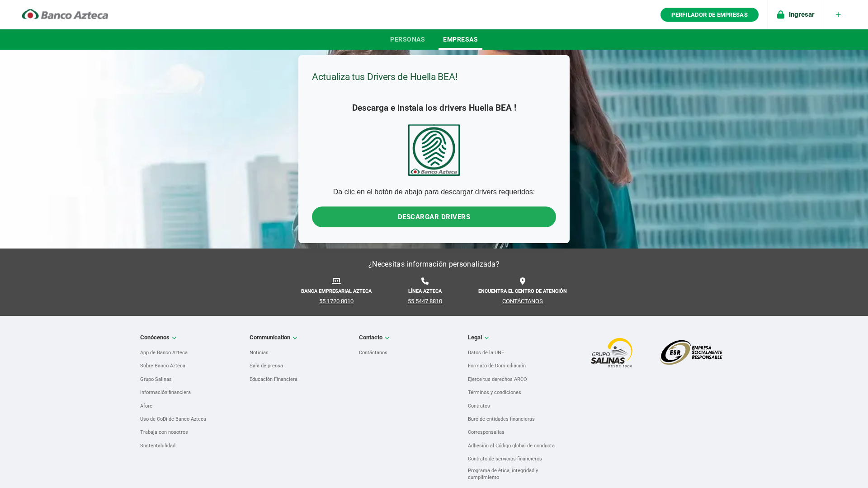Open Grupo Salinas footer text link
The image size is (868, 488).
point(156,380)
